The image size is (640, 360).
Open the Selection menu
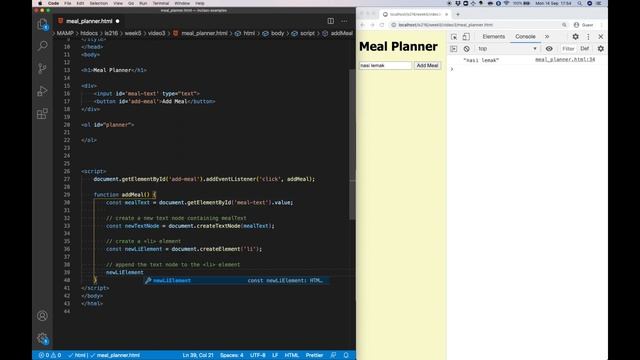point(98,3)
